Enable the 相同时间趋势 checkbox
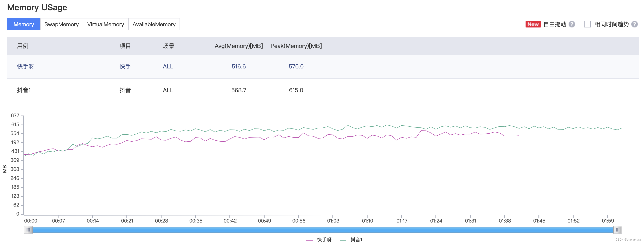The image size is (644, 243). click(587, 24)
